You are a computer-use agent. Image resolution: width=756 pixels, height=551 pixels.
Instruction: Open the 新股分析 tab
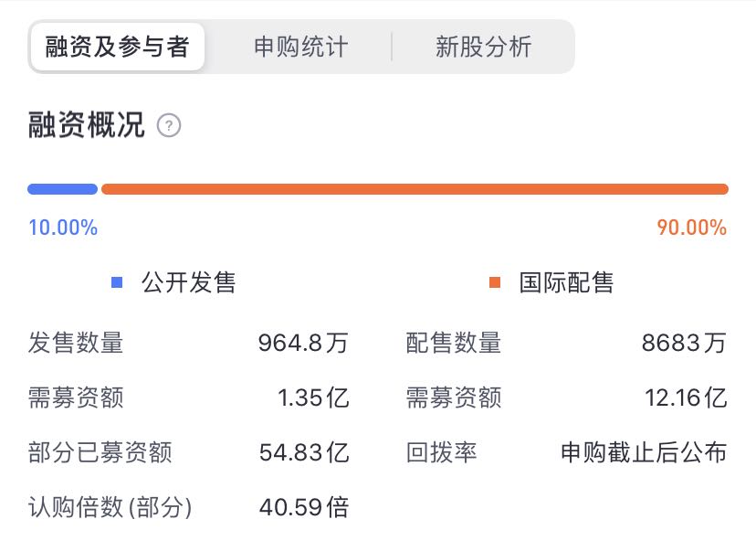483,48
